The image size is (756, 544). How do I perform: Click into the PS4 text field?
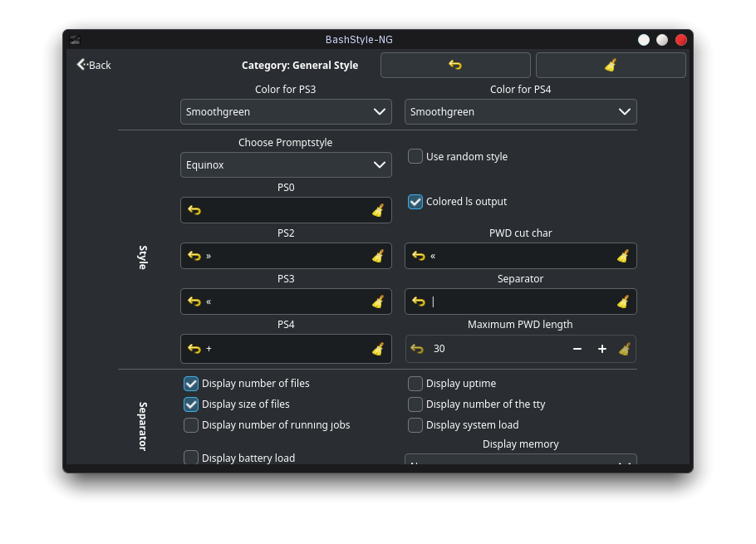pos(286,349)
